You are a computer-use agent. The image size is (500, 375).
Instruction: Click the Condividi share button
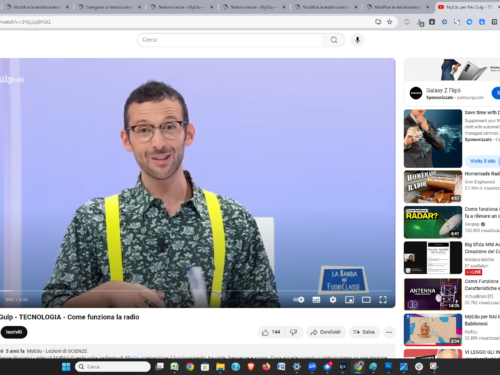pos(325,332)
